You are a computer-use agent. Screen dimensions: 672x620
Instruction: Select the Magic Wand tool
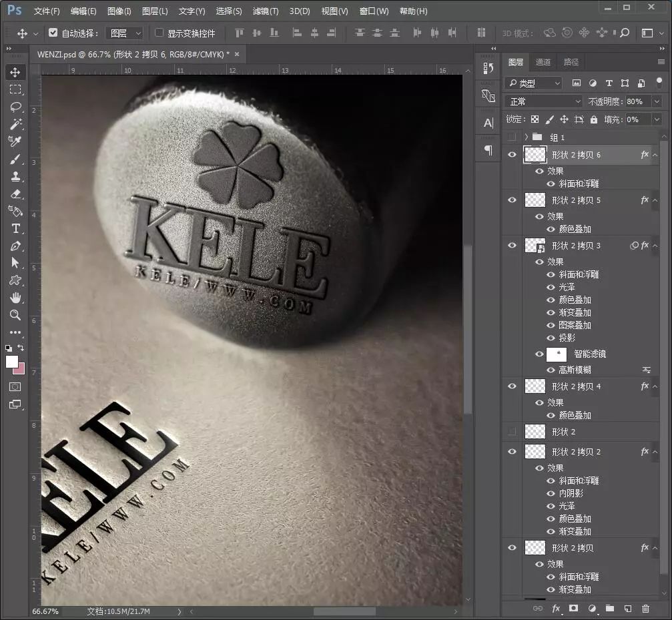pos(15,124)
